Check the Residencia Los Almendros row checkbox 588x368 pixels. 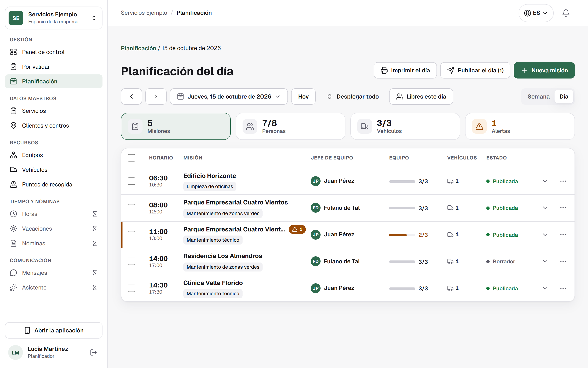click(x=131, y=261)
